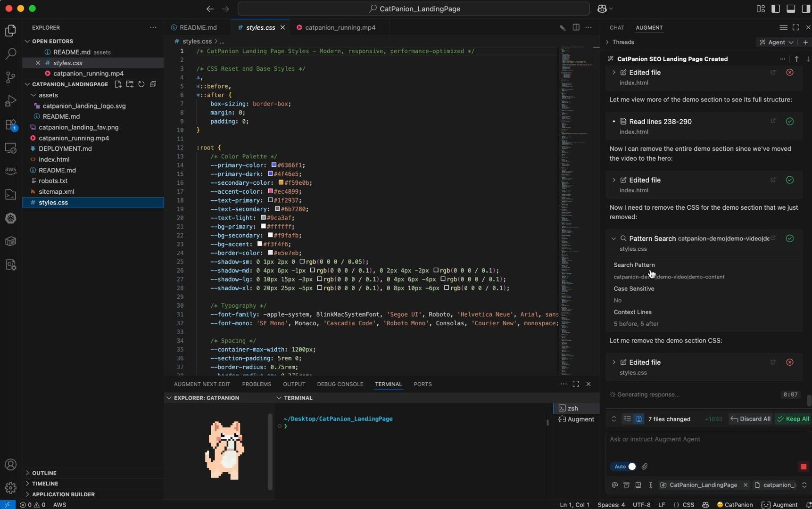Open the CHAT tab in the Augment panel
Screen dimensions: 812x509
pos(616,28)
